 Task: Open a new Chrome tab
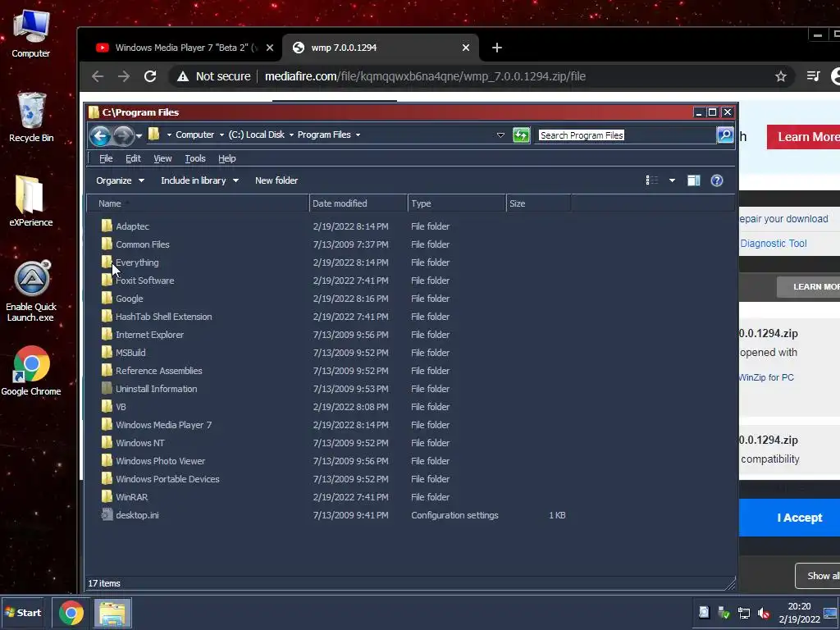(496, 48)
